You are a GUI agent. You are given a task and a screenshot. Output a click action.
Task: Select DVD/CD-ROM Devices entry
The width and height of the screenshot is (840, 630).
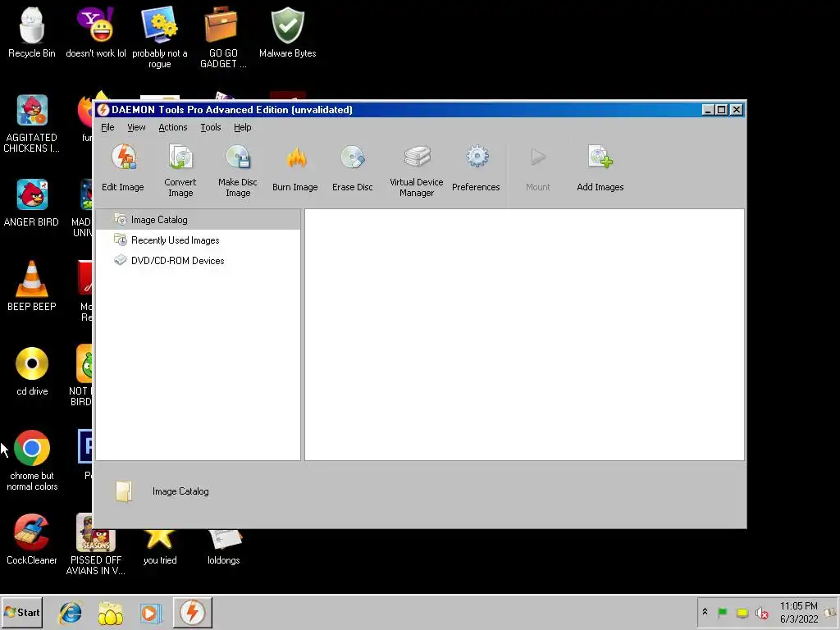[198, 261]
